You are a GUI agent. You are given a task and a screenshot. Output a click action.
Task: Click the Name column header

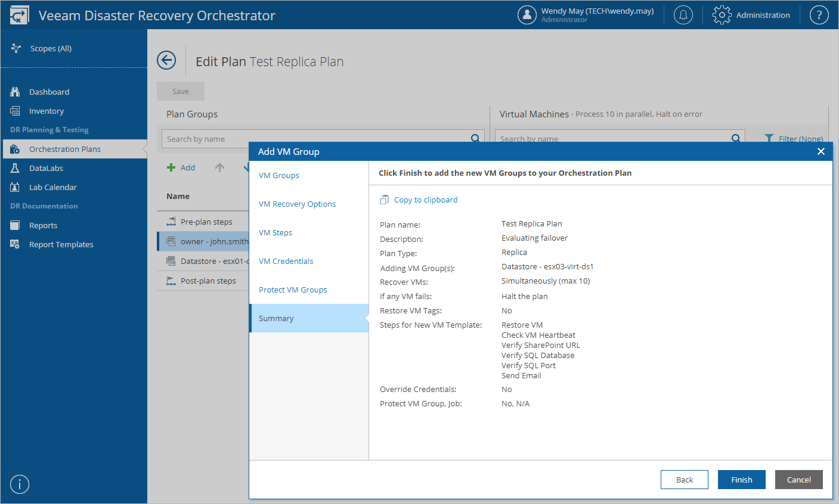(x=178, y=196)
